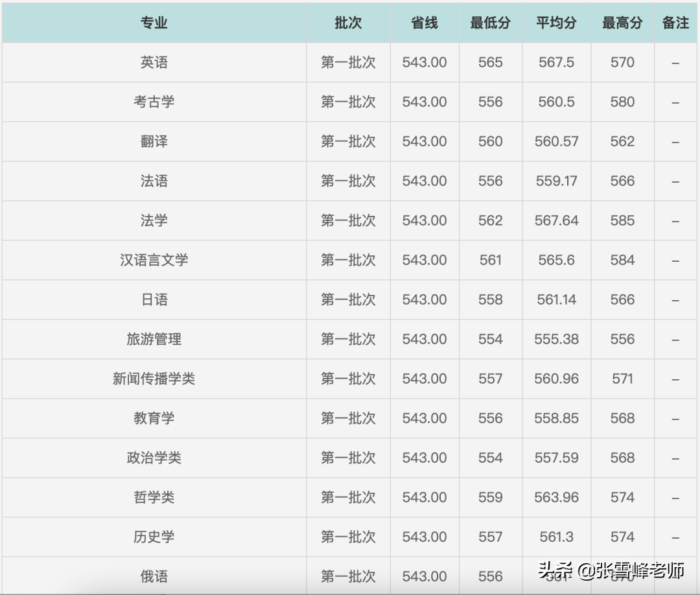Select the 俄语 row at table bottom
The height and width of the screenshot is (595, 700).
tap(153, 576)
